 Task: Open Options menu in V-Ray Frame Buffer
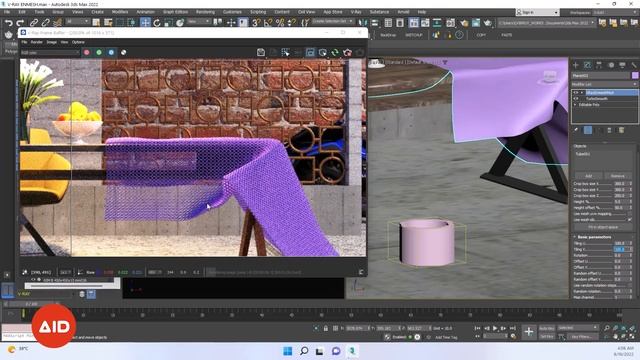(78, 42)
